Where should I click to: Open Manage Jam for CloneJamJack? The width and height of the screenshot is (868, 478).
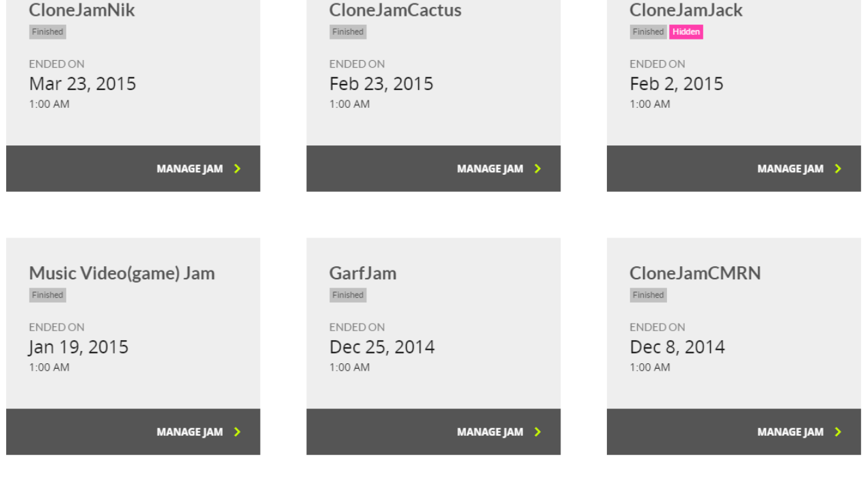734,169
